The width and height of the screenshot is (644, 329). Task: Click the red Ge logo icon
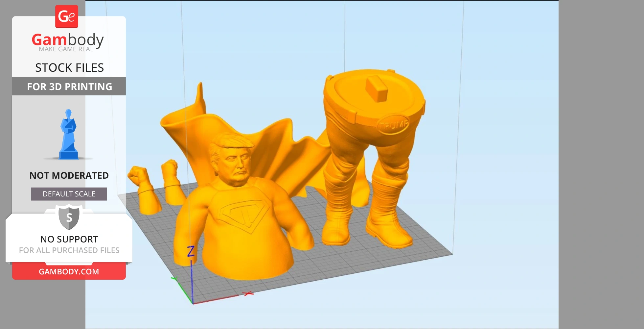point(67,16)
